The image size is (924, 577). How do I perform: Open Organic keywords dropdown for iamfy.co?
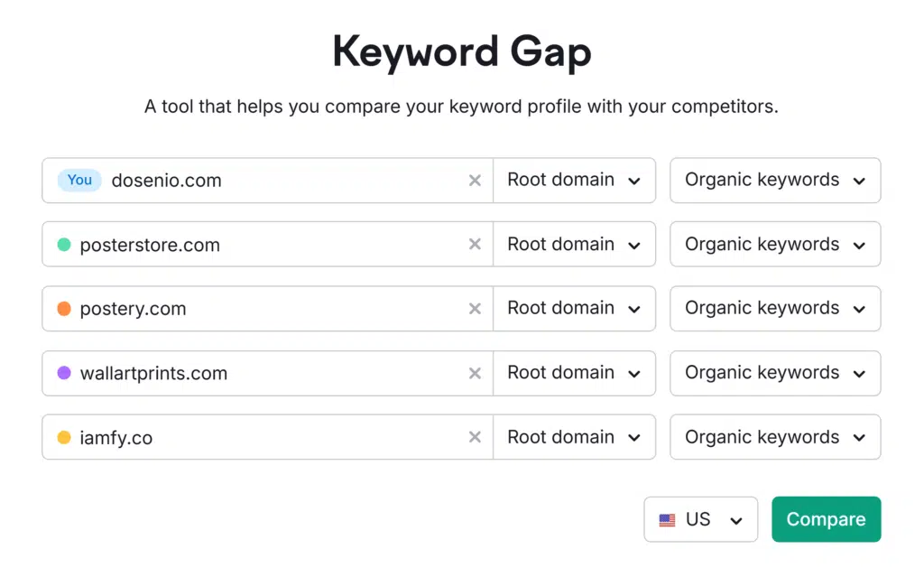click(775, 438)
